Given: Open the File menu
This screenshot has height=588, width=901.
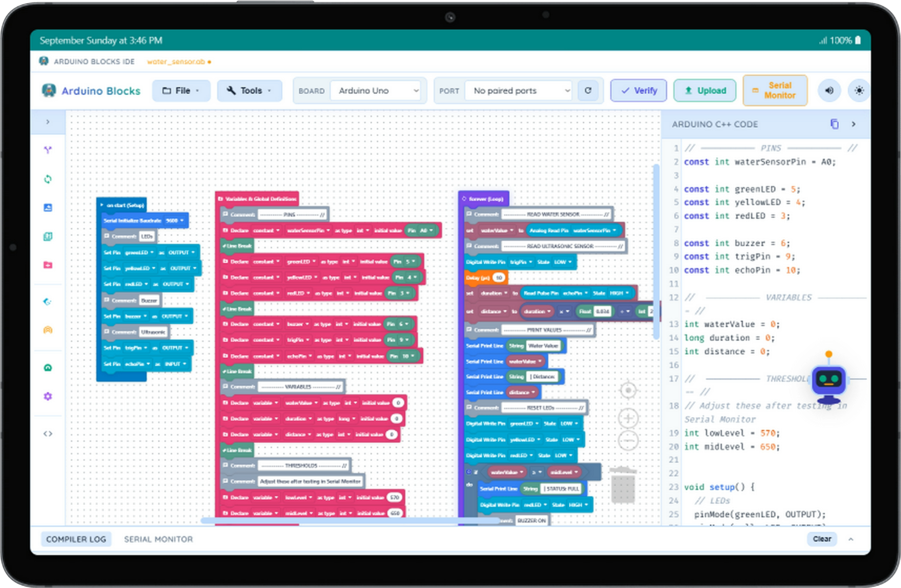Looking at the screenshot, I should point(181,91).
